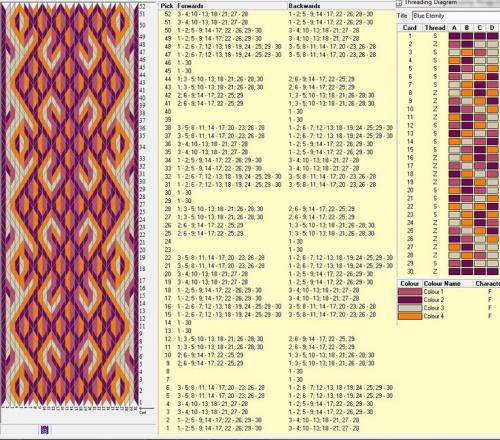Toggle thread direction Z for card 2
500x440 pixels.
[435, 44]
